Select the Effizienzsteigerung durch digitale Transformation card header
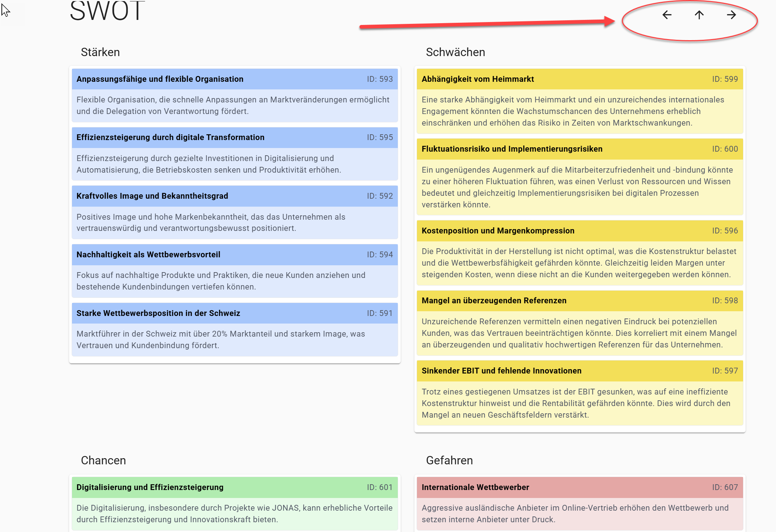Image resolution: width=776 pixels, height=532 pixels. tap(170, 138)
